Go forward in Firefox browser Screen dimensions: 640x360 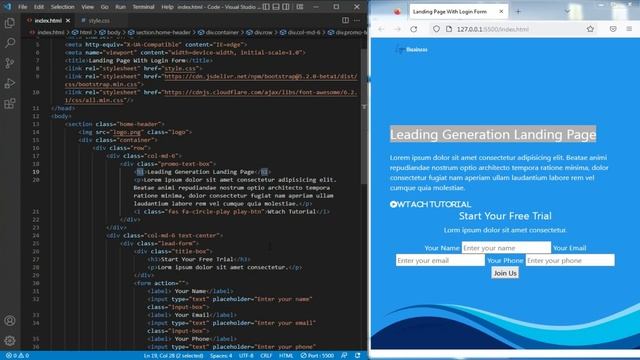[x=397, y=29]
